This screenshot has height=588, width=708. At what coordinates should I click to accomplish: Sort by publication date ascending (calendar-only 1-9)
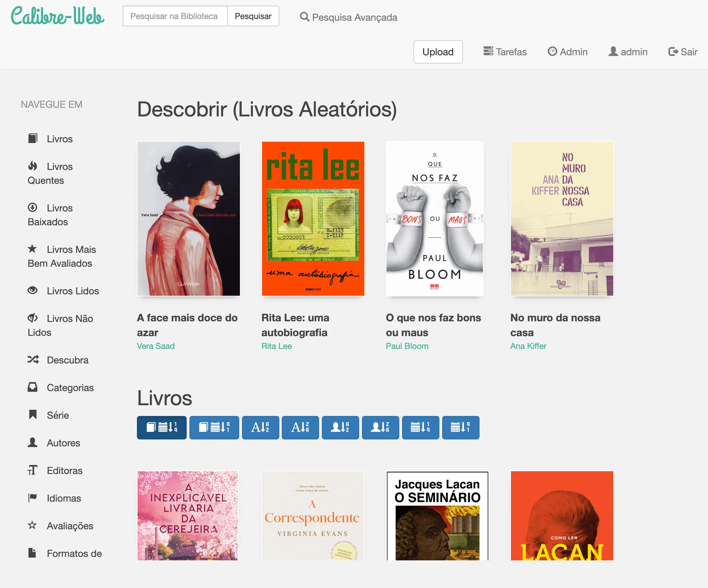tap(420, 427)
